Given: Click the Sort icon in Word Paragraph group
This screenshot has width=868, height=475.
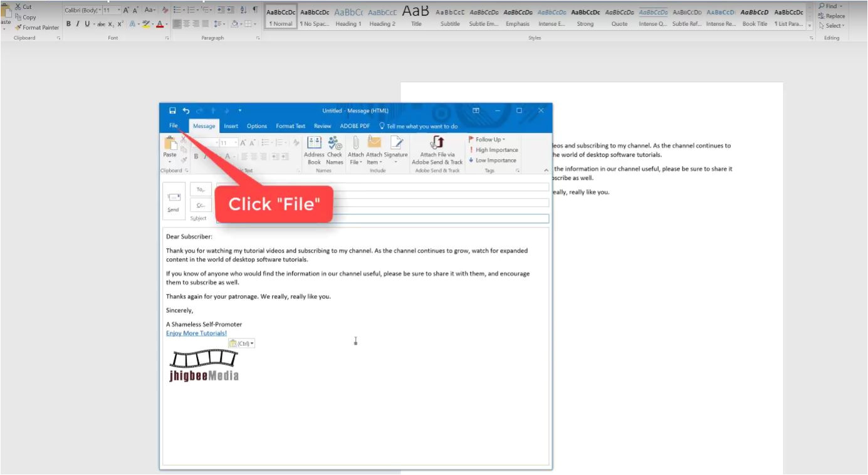Looking at the screenshot, I should pyautogui.click(x=243, y=10).
